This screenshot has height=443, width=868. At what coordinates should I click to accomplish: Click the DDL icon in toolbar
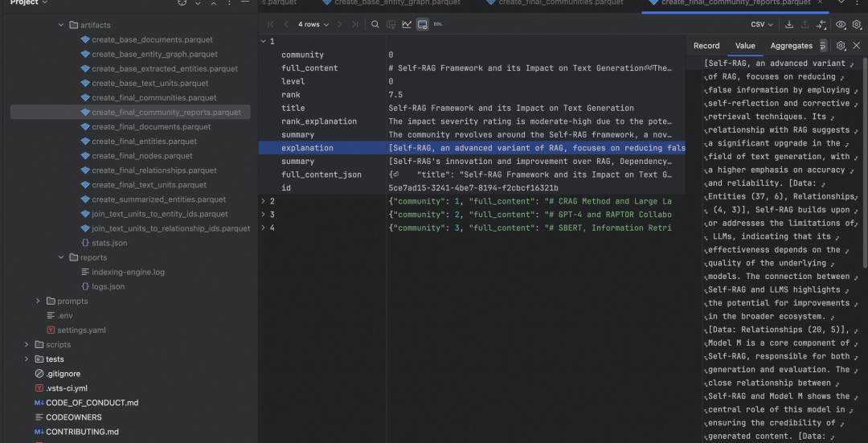click(x=438, y=25)
